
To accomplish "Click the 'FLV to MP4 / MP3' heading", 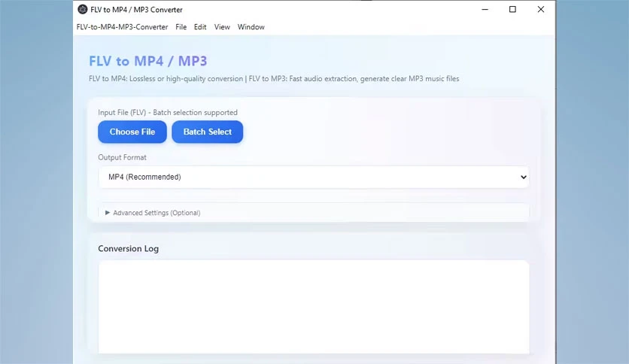I will (148, 61).
